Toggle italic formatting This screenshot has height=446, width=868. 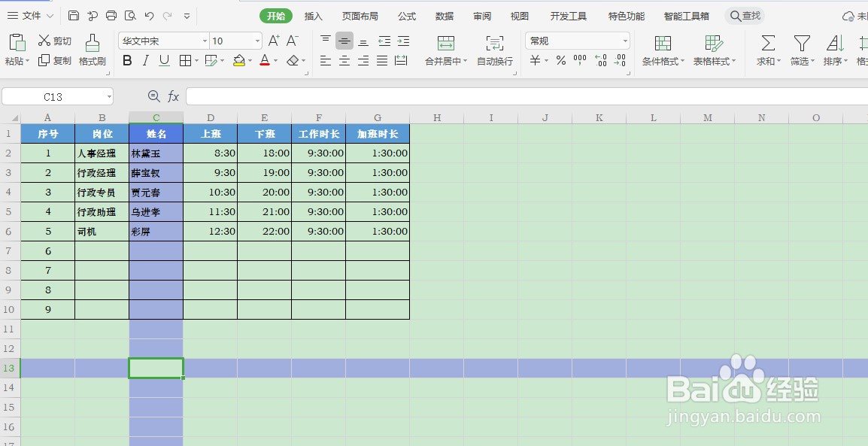[x=146, y=60]
